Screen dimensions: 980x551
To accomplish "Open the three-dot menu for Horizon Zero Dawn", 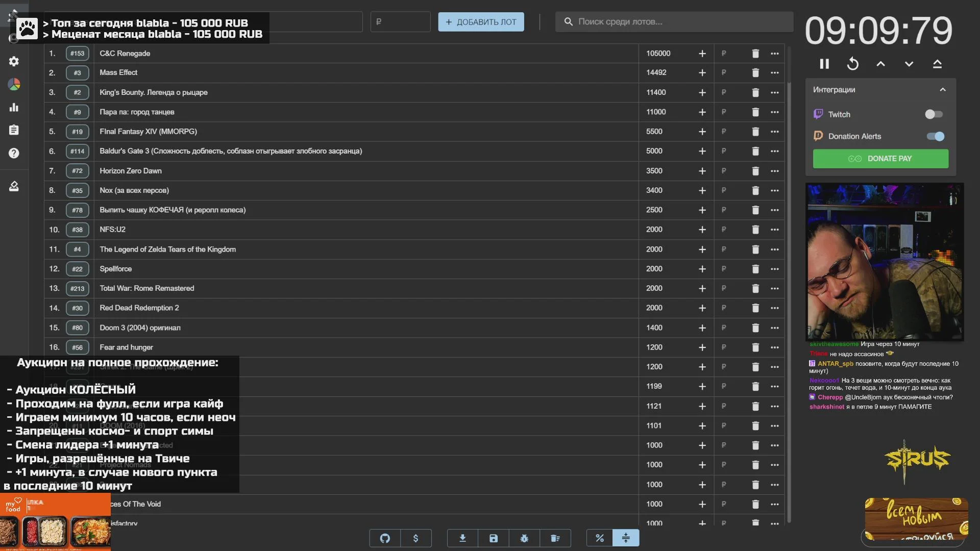I will coord(774,171).
